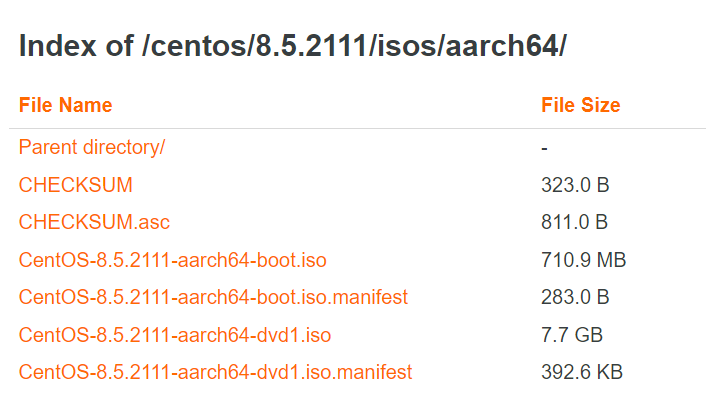The width and height of the screenshot is (706, 411).
Task: Click the 7.7 GB file size
Action: [572, 335]
